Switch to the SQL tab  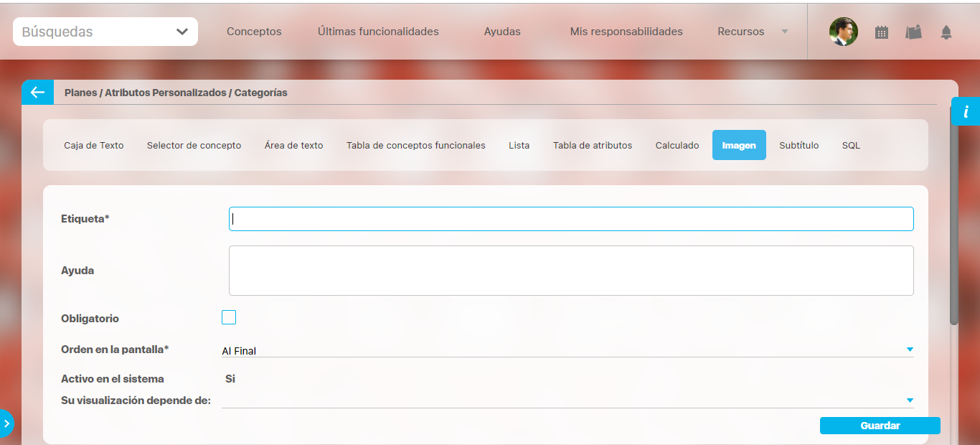[x=851, y=145]
